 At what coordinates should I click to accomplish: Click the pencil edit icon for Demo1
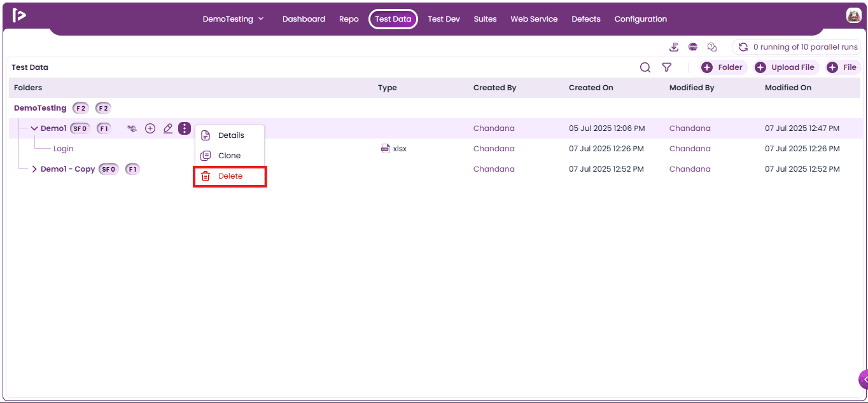[x=168, y=128]
